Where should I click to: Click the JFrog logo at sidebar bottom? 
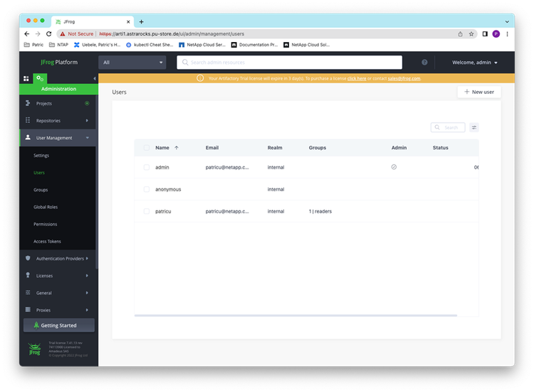(x=34, y=349)
